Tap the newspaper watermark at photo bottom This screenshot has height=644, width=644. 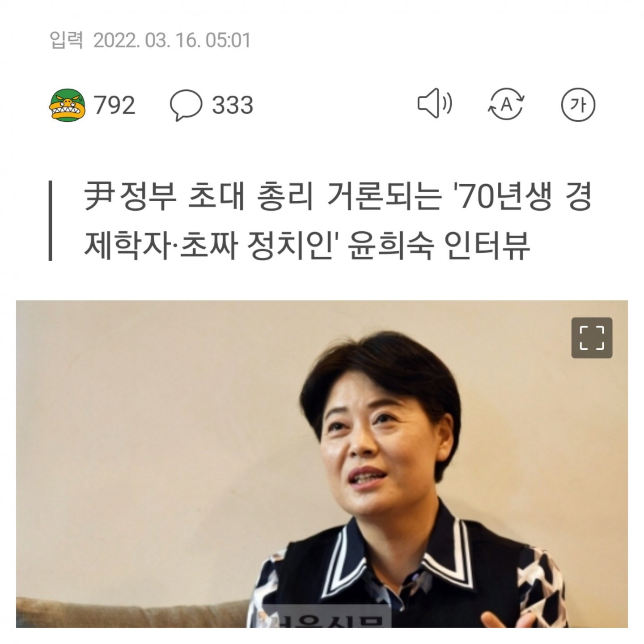(326, 619)
